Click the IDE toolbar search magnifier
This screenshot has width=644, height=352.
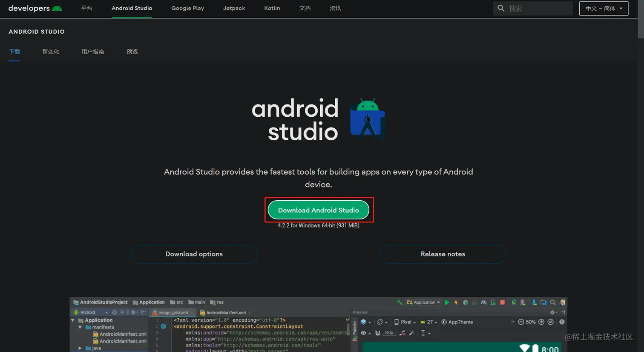point(553,302)
